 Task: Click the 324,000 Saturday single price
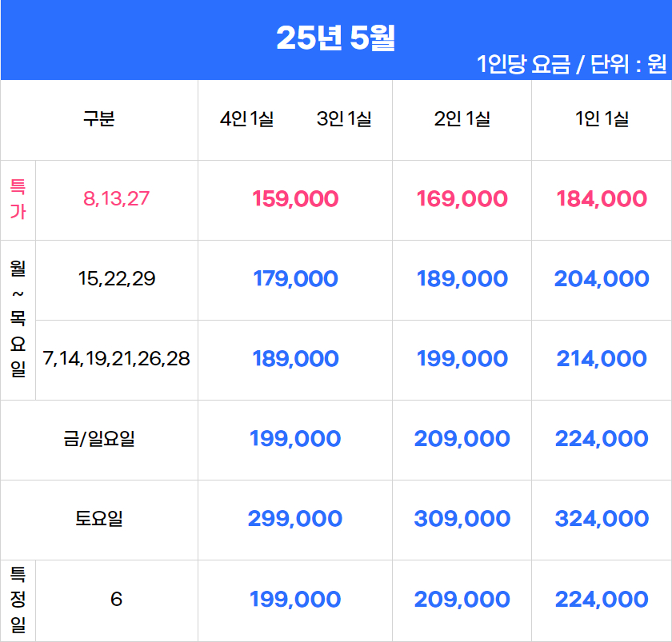tap(602, 519)
